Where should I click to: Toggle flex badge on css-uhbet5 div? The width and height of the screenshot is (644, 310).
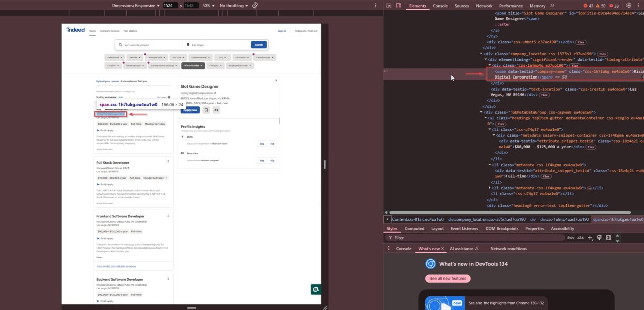pos(581,42)
